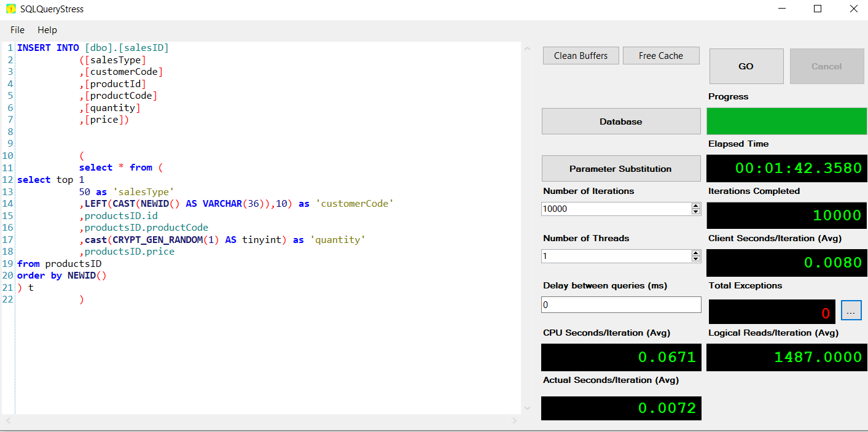Click Logical Reads/Iteration value 1487.0000
Image resolution: width=868 pixels, height=432 pixels.
pyautogui.click(x=786, y=357)
